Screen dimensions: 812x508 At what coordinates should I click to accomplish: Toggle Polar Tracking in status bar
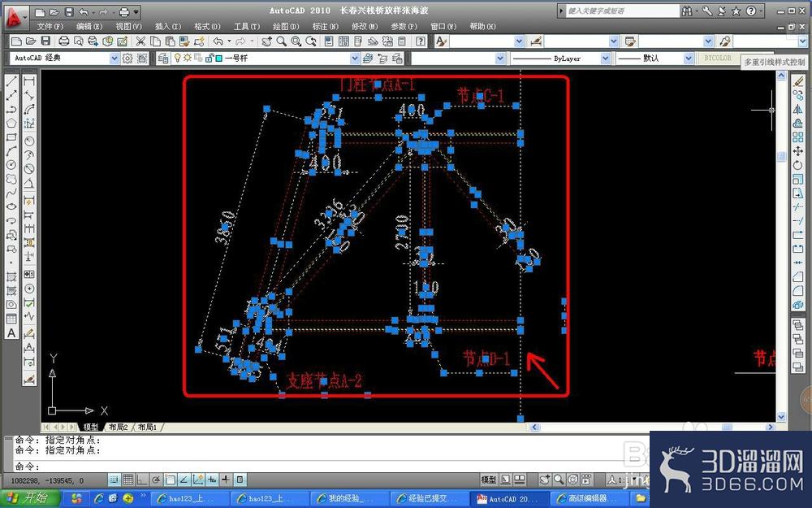point(156,480)
